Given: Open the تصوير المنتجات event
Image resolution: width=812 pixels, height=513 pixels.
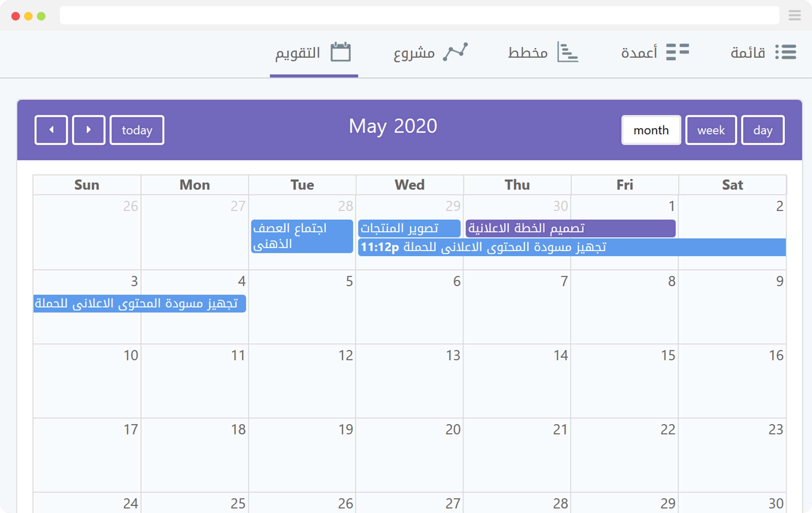Looking at the screenshot, I should 409,228.
